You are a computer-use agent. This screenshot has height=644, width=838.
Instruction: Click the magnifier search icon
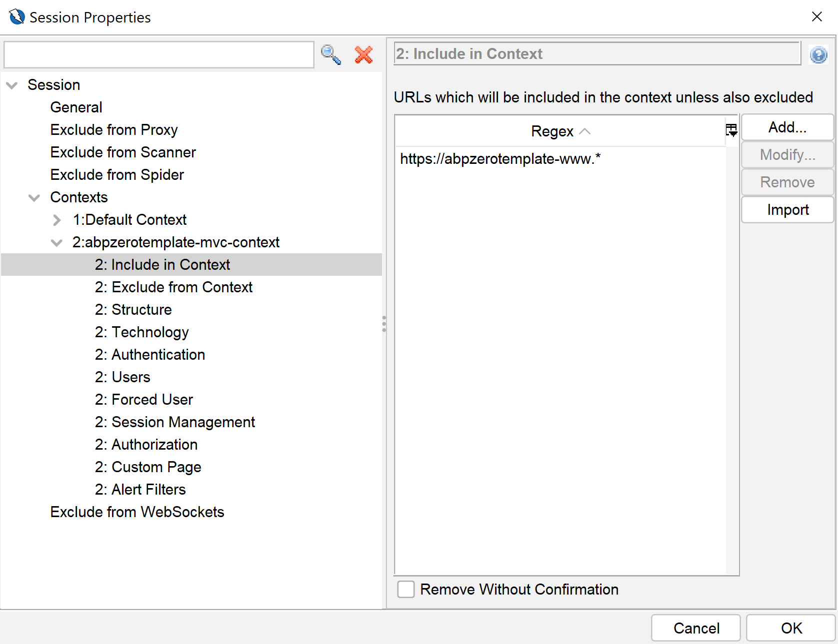pos(331,54)
